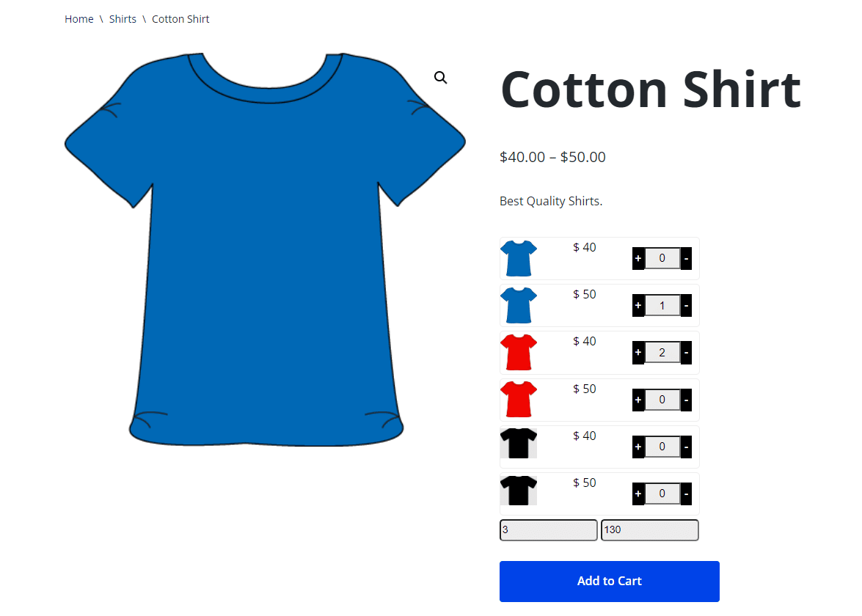Click plus for black $40 shirt

click(638, 447)
